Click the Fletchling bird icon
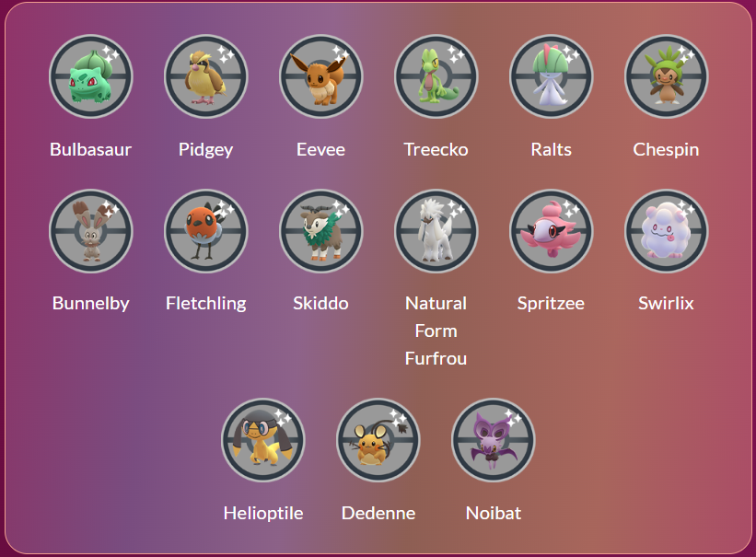 205,231
